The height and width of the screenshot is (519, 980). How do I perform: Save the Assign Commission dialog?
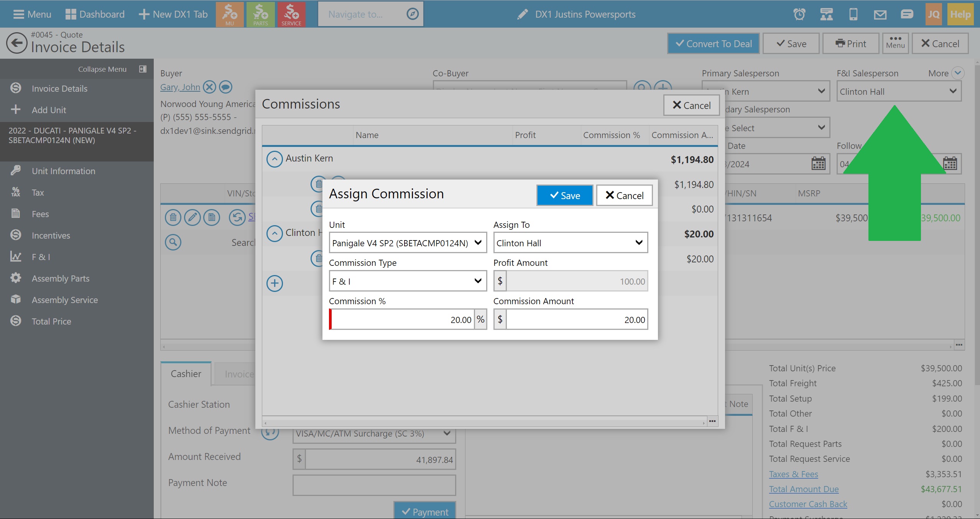click(x=565, y=196)
